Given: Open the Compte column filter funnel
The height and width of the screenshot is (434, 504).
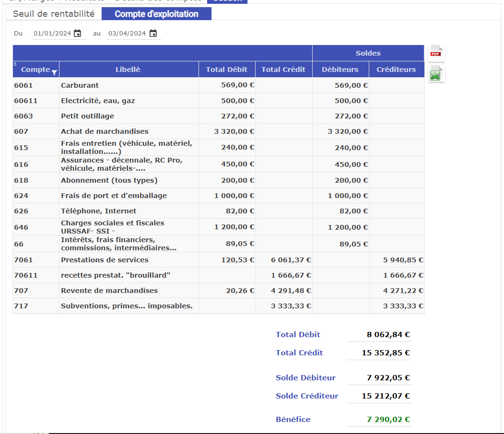Looking at the screenshot, I should [54, 72].
